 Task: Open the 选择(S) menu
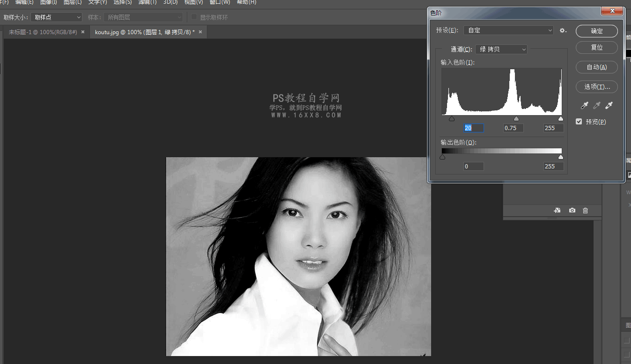123,2
